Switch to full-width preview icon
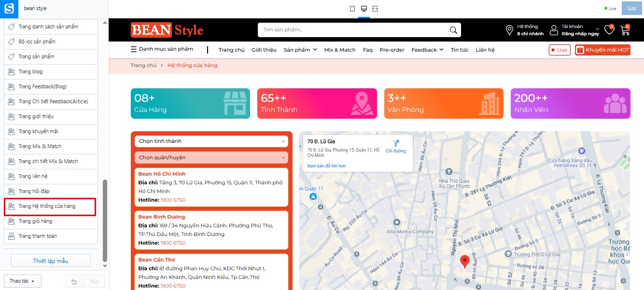 tap(375, 9)
